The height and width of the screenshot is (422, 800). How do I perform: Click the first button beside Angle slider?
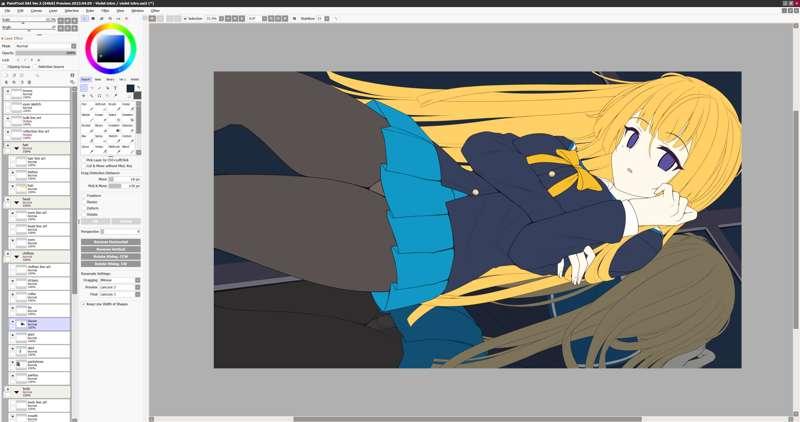(61, 29)
